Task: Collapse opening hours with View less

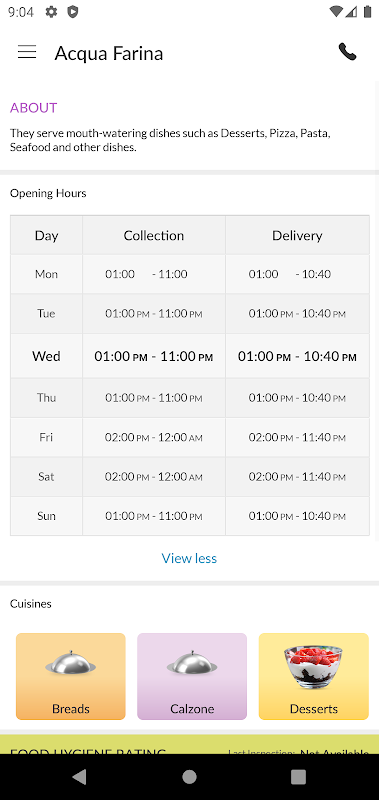Action: point(189,558)
